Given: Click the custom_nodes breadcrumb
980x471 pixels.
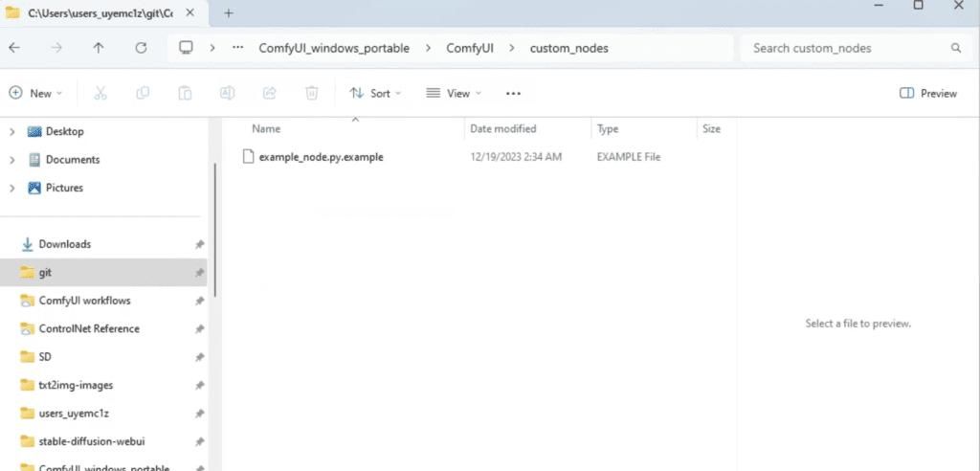Looking at the screenshot, I should pos(568,48).
